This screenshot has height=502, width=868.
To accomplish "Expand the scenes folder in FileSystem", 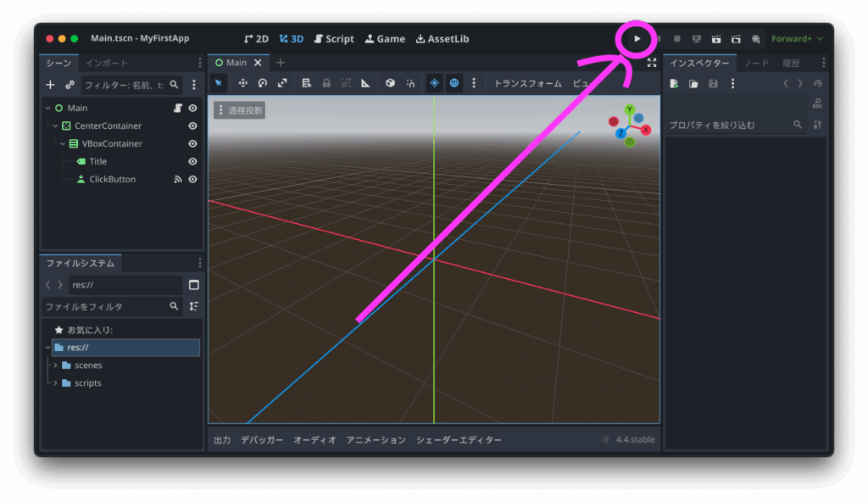I will pos(55,365).
